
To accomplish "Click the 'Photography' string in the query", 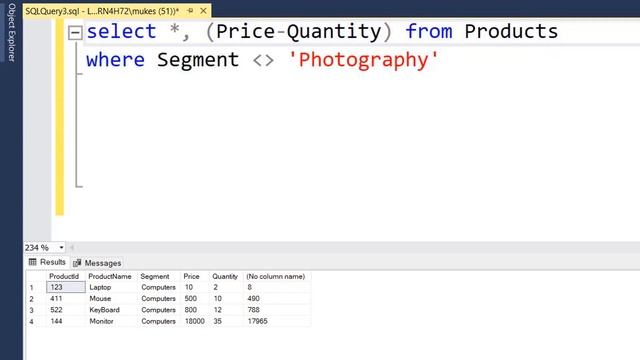I will tap(363, 60).
